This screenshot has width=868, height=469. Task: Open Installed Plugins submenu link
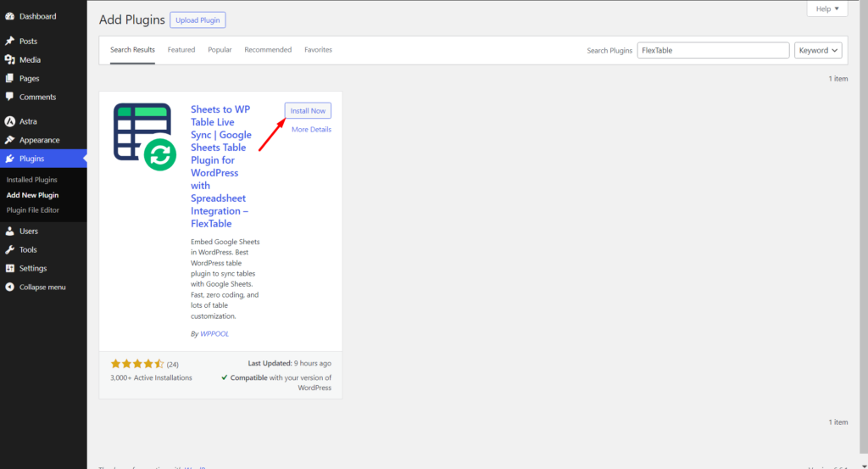click(x=31, y=180)
